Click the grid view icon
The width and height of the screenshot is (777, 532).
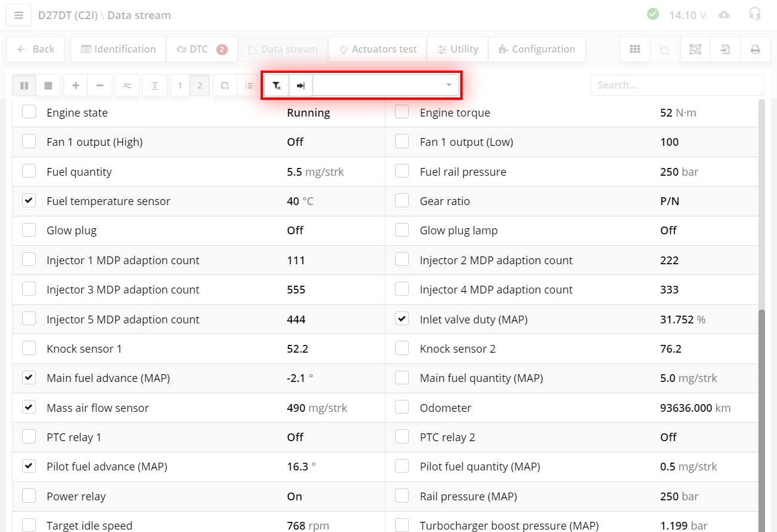pyautogui.click(x=635, y=50)
